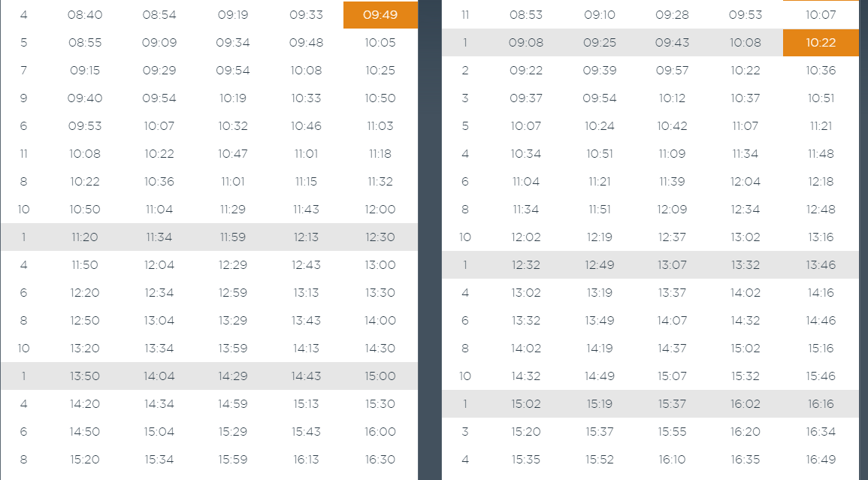Select 13:46 in the shaded row

(x=821, y=264)
